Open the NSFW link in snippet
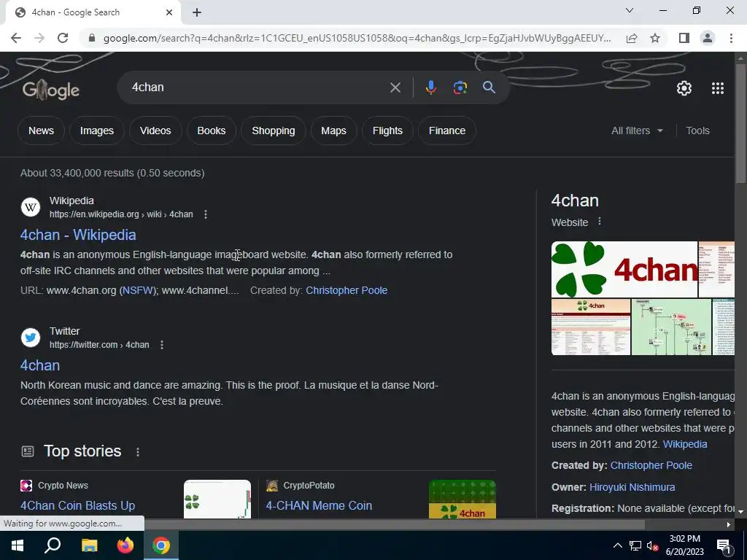Viewport: 747px width, 560px height. [x=138, y=290]
